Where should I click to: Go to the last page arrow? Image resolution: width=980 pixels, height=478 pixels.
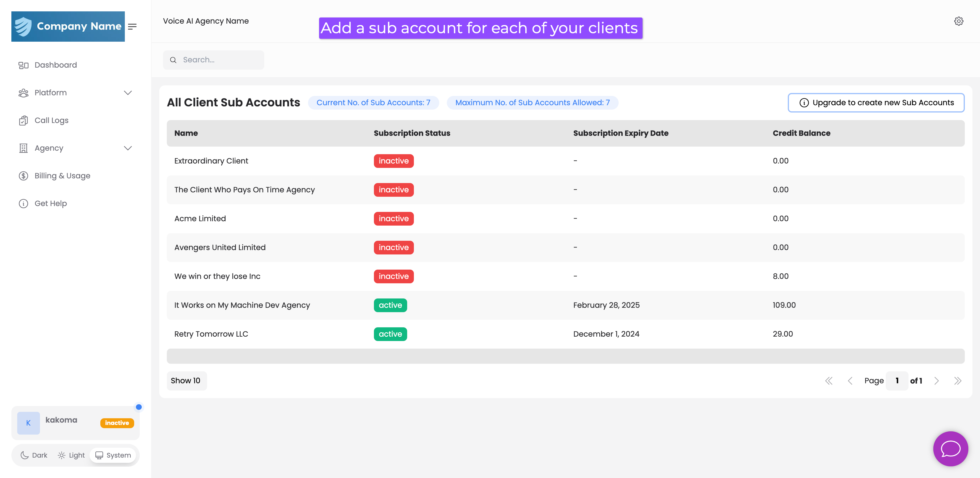(x=958, y=381)
